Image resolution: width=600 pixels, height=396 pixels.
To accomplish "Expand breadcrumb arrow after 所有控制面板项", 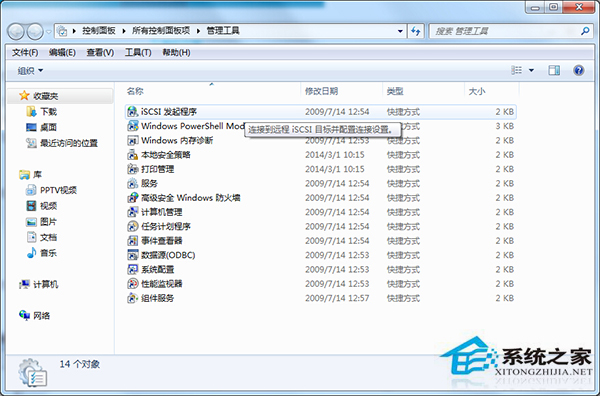I will coord(198,31).
